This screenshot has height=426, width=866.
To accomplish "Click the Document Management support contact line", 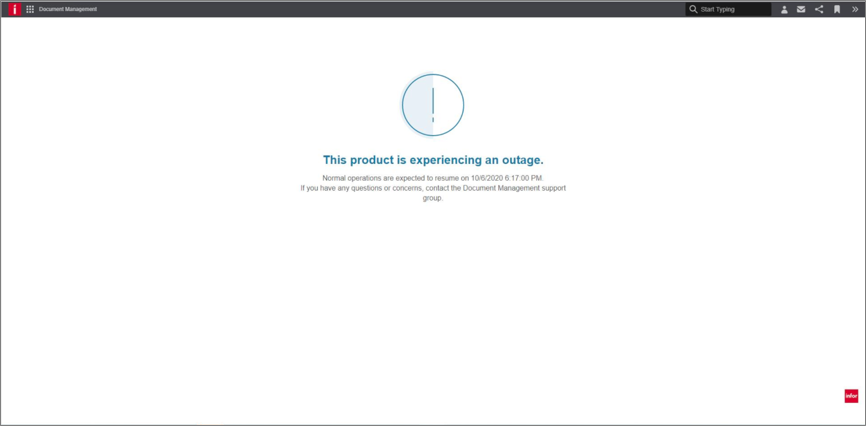I will (x=433, y=188).
